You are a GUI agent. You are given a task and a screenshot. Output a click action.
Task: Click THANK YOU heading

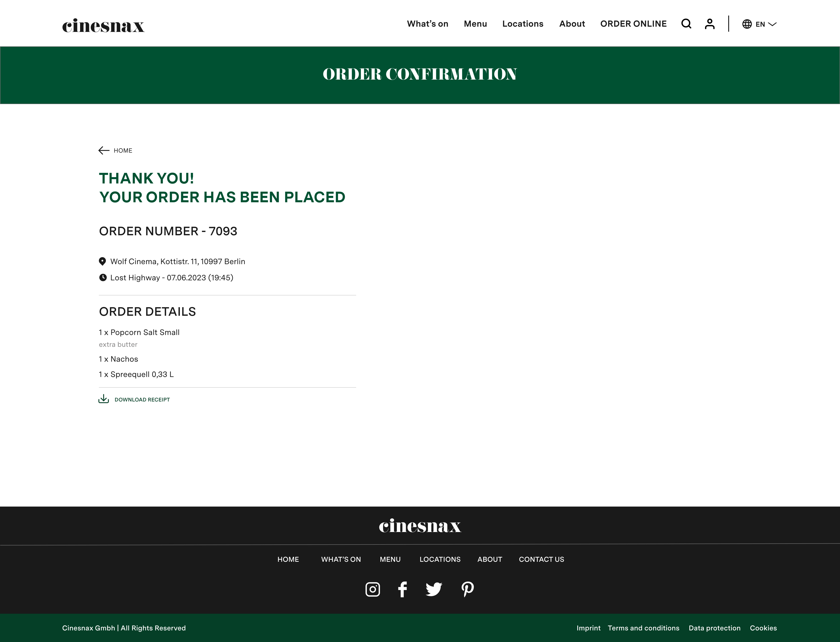[x=146, y=178]
